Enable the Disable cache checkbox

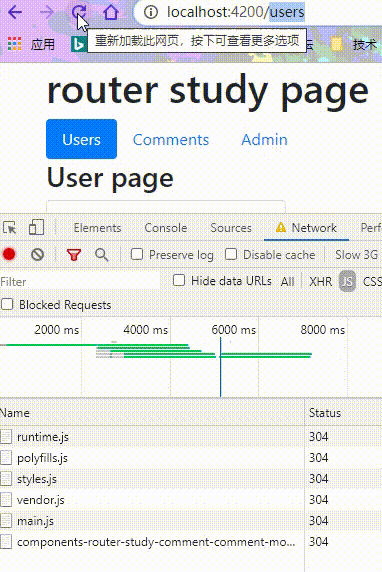click(x=231, y=254)
